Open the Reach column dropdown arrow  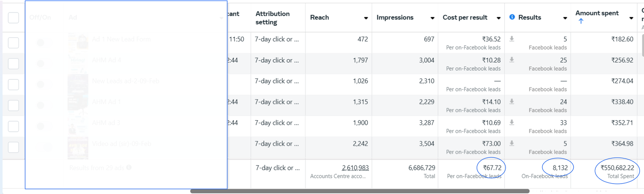click(366, 18)
